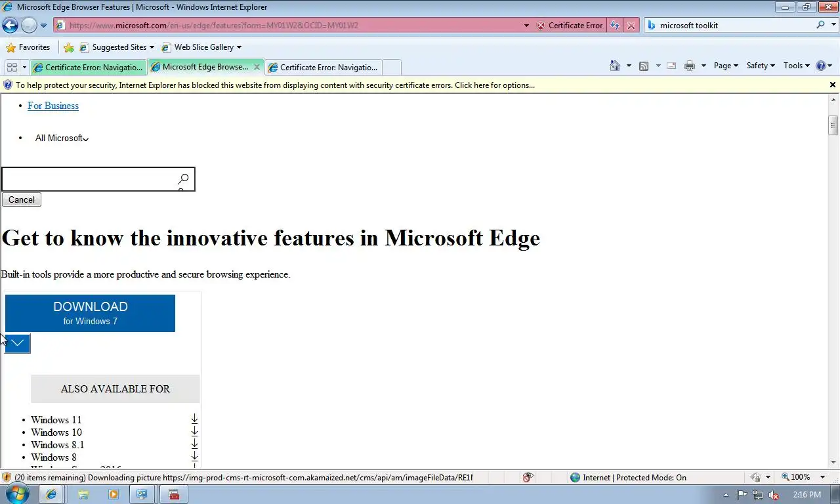Select the Windows 11 list entry

point(56,420)
